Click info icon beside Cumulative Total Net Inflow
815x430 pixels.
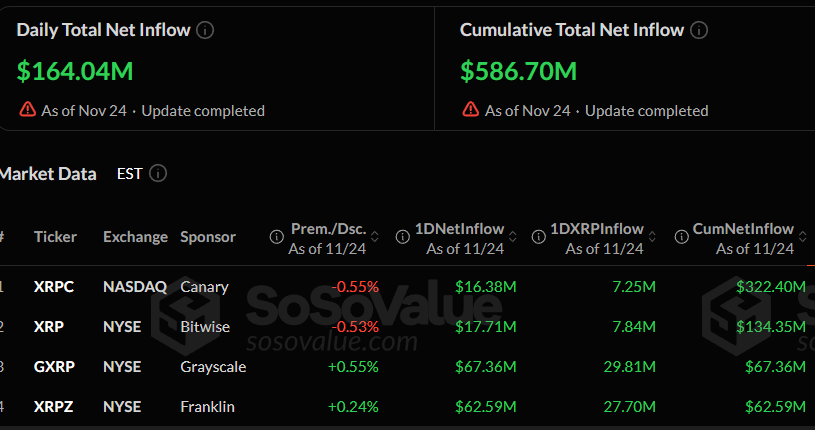pyautogui.click(x=699, y=30)
